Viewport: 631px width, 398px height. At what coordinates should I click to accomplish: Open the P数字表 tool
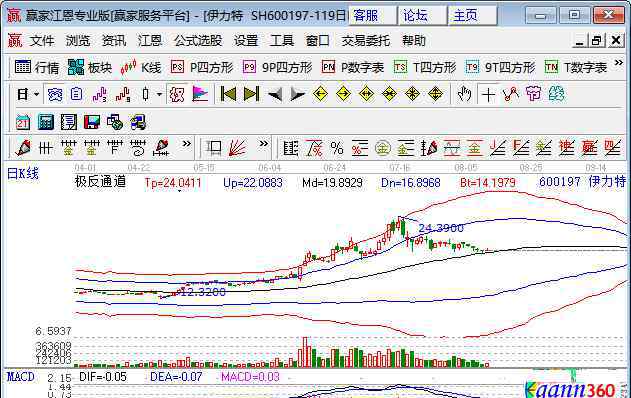[353, 67]
